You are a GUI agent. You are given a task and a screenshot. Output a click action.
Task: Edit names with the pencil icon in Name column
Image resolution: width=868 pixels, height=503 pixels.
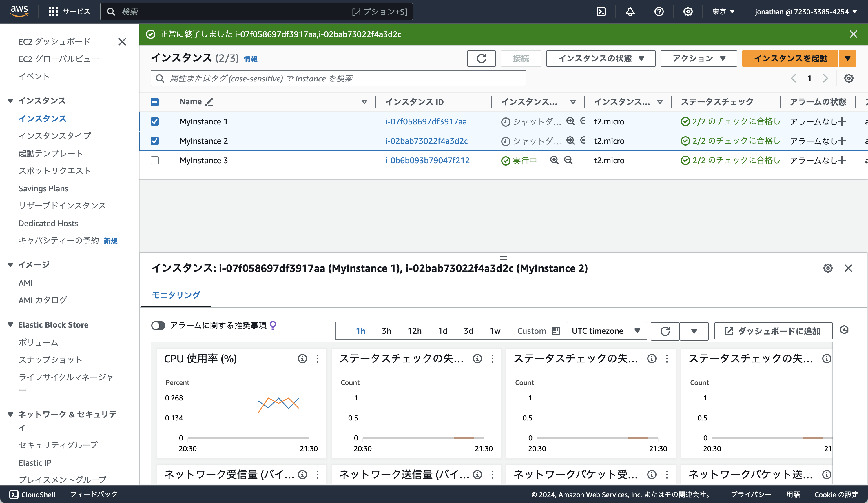click(209, 102)
